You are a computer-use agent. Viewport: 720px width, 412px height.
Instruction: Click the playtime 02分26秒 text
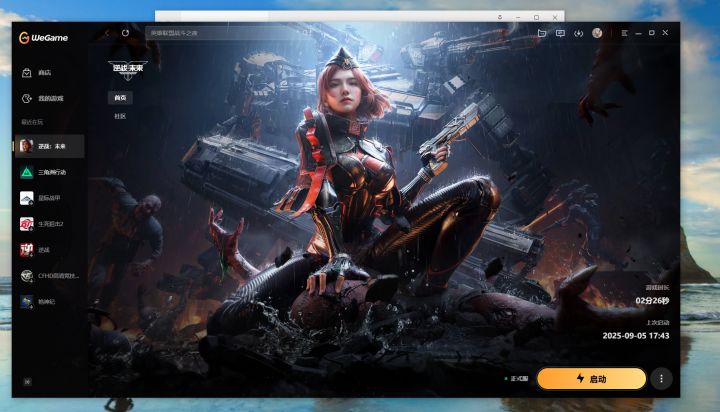tap(652, 301)
